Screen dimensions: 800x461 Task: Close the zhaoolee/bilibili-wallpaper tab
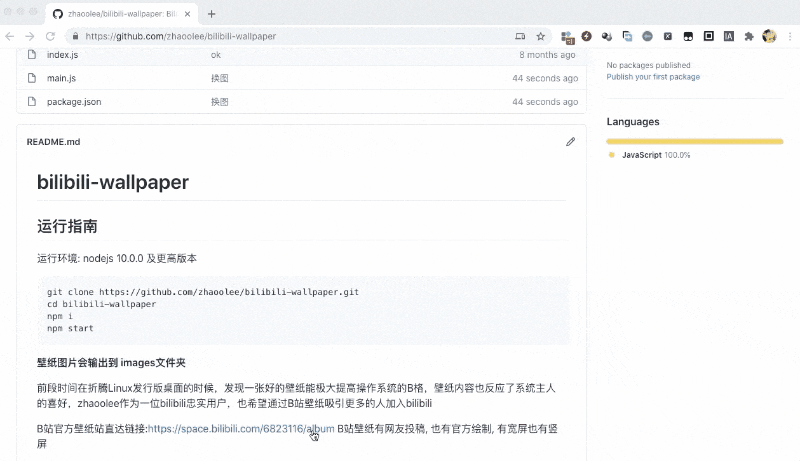(187, 14)
